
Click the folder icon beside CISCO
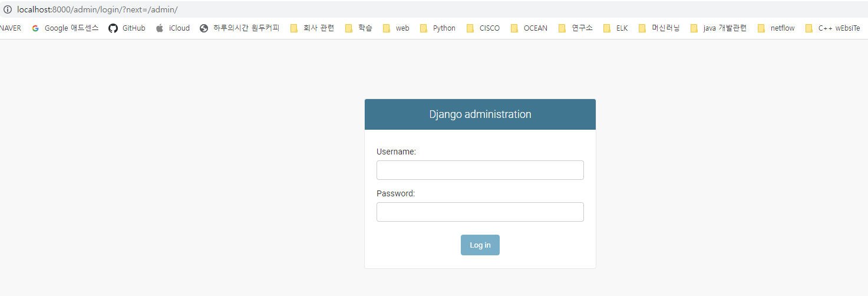pos(470,28)
